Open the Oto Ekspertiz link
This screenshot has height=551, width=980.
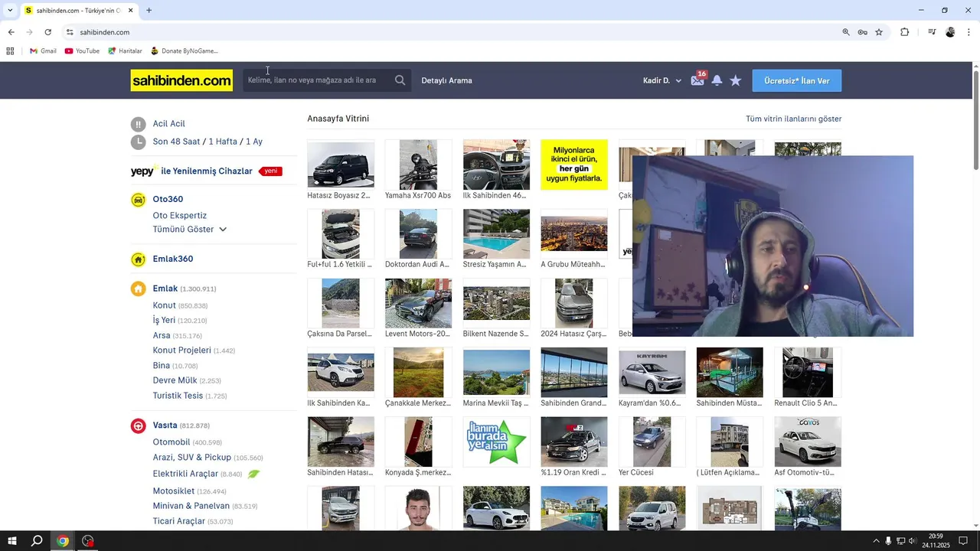[180, 216]
